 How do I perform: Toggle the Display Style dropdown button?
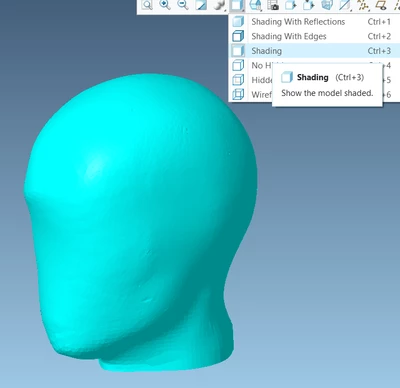pos(237,5)
